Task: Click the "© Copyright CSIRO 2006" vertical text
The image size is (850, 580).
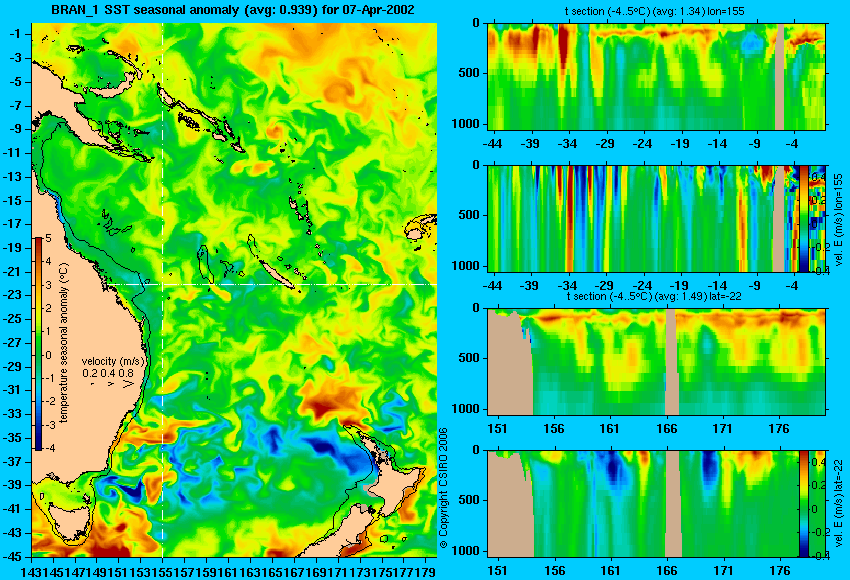Action: tap(444, 489)
